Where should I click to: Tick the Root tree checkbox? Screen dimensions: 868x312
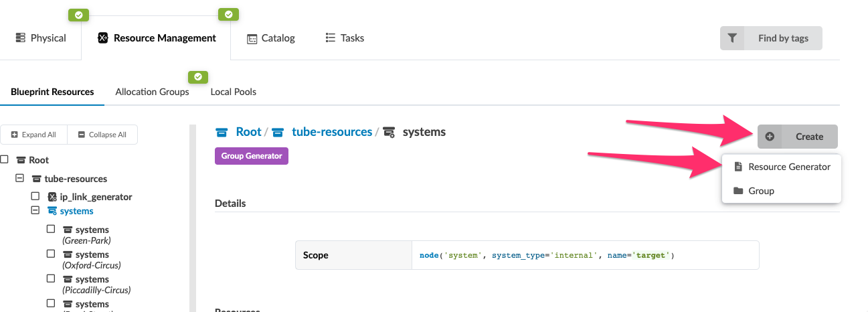click(4, 160)
